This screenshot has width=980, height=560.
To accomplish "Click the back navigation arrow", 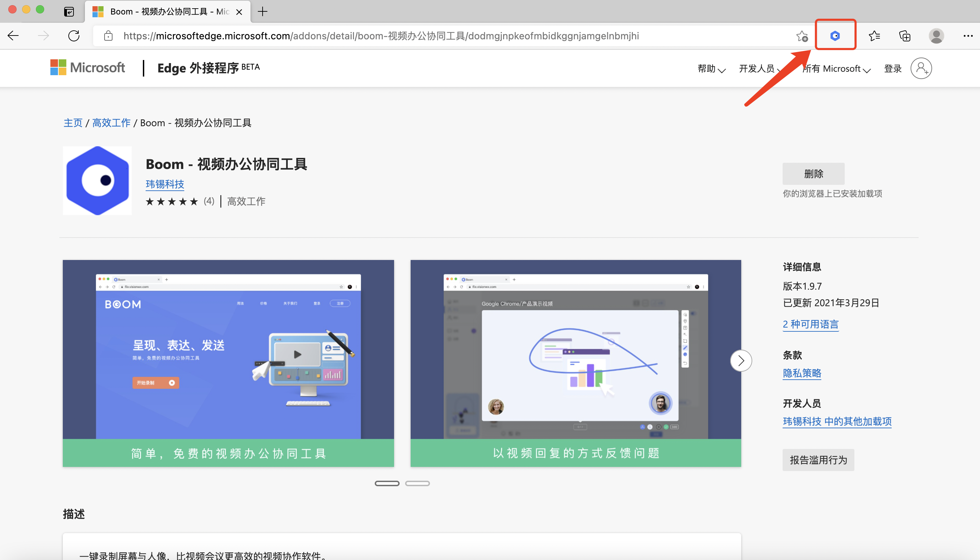I will tap(13, 36).
